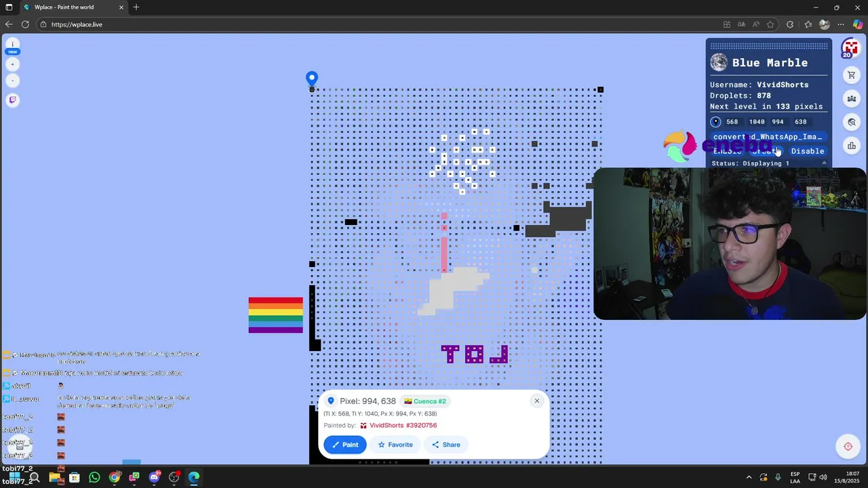Open OBS Studio from the taskbar
This screenshot has height=488, width=868.
(x=174, y=477)
